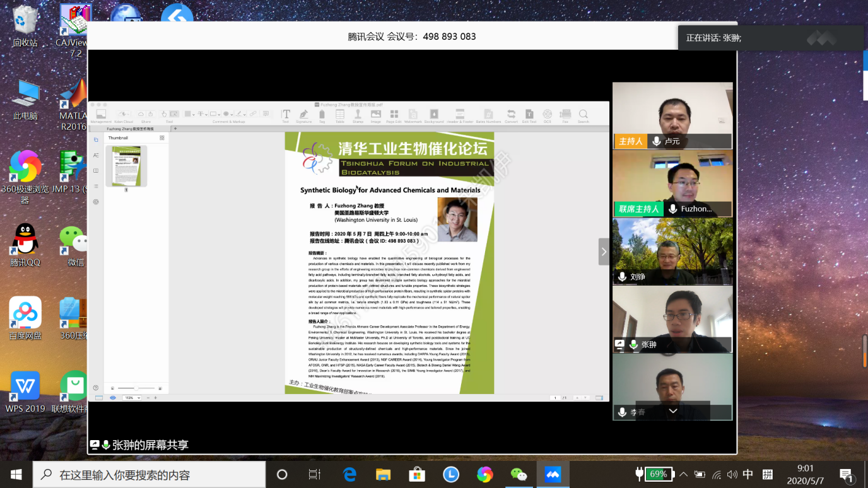Toggle the microphone icon next to 李春
This screenshot has height=488, width=868.
click(x=623, y=412)
